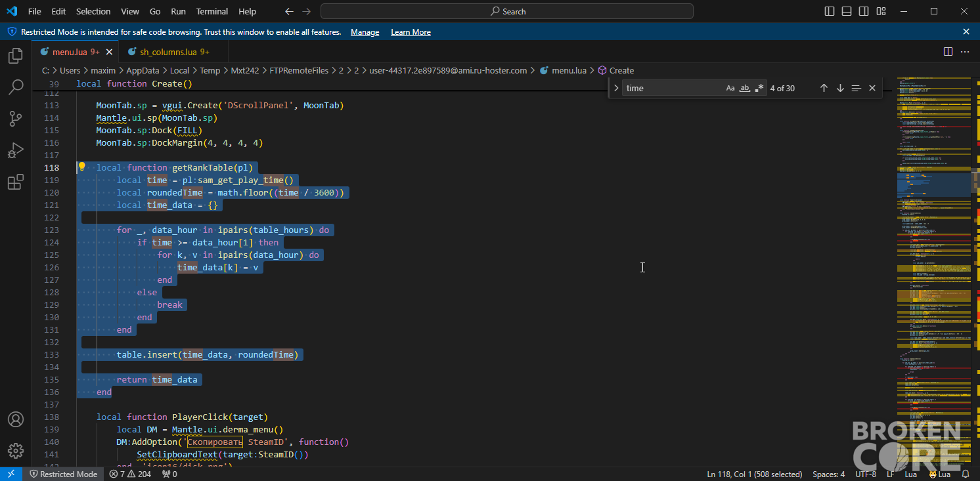Go back with the left arrow in the title bar
Screen dimensions: 980x481
pos(290,11)
